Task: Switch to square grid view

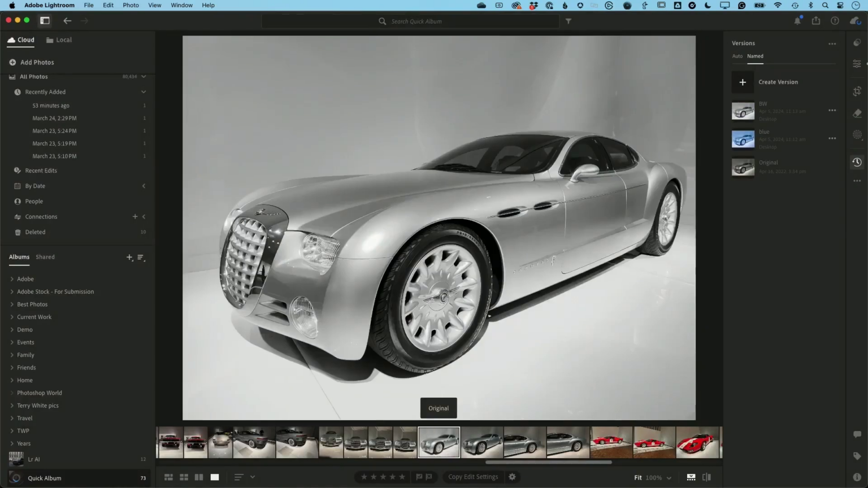Action: coord(184,477)
